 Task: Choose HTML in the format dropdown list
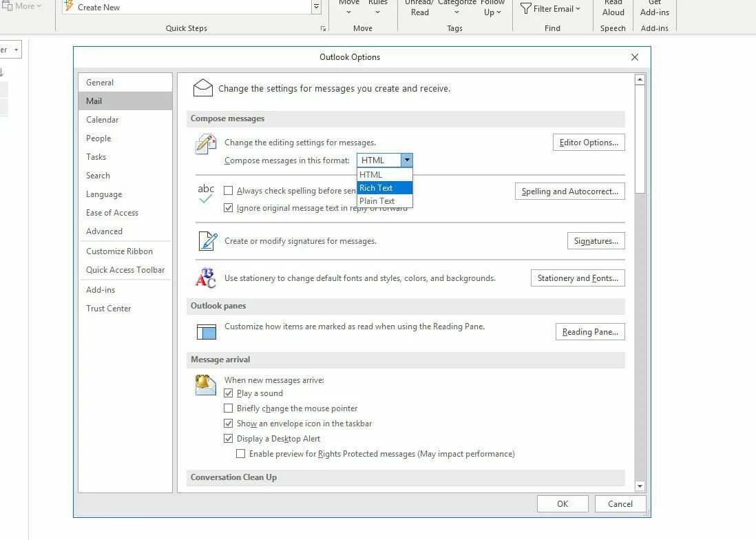pyautogui.click(x=385, y=175)
